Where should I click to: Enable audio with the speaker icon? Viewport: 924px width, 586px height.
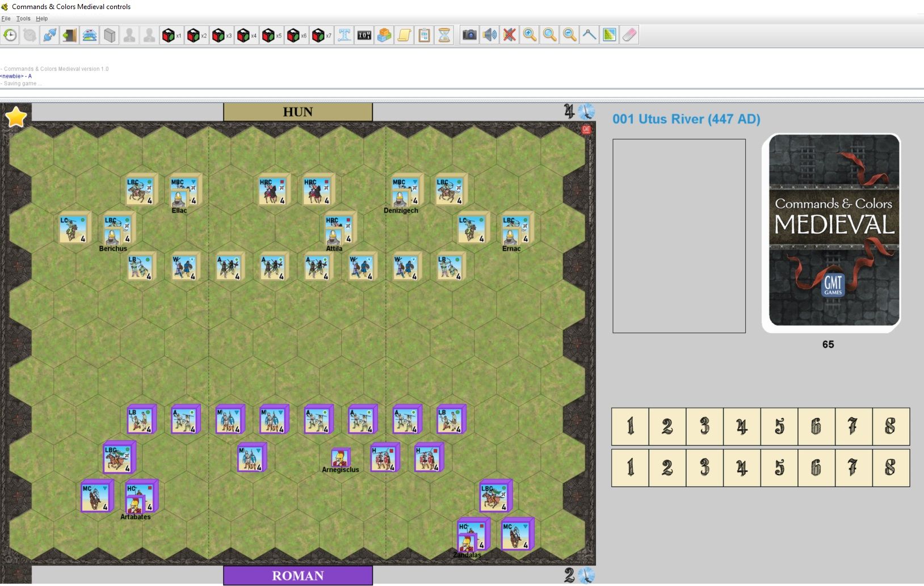pos(489,35)
